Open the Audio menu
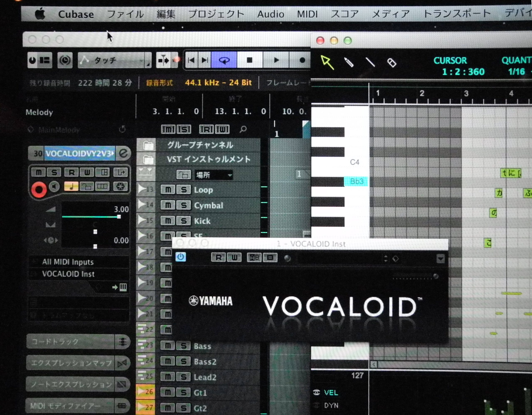This screenshot has width=532, height=415. [271, 14]
